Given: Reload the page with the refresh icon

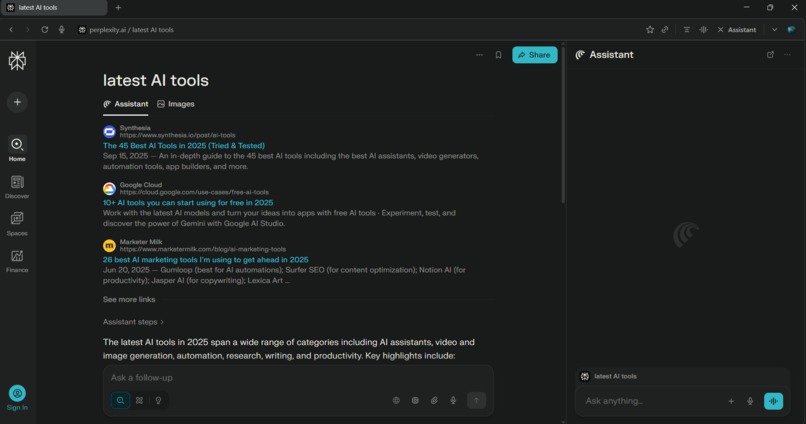Looking at the screenshot, I should [x=45, y=30].
